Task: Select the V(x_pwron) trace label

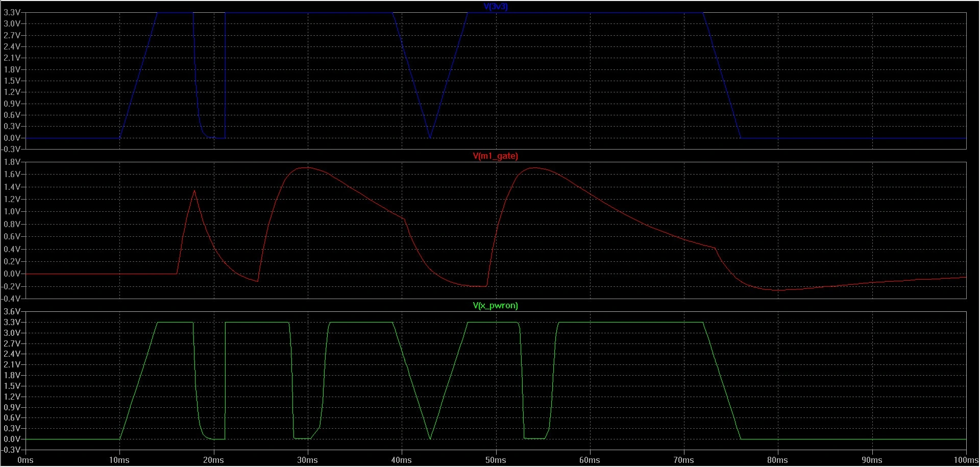Action: click(x=495, y=305)
